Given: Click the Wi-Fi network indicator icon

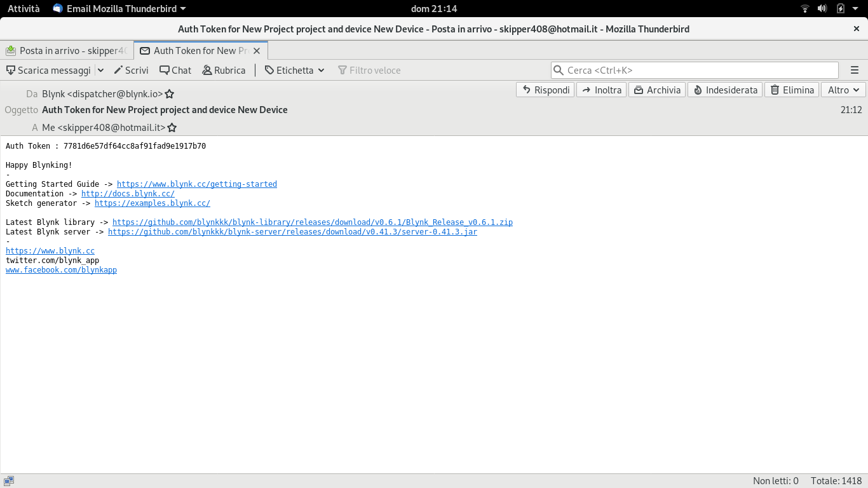Looking at the screenshot, I should pyautogui.click(x=805, y=8).
